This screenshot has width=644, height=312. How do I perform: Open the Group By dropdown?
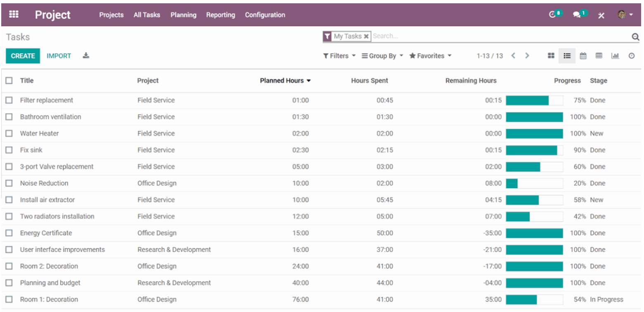coord(381,56)
